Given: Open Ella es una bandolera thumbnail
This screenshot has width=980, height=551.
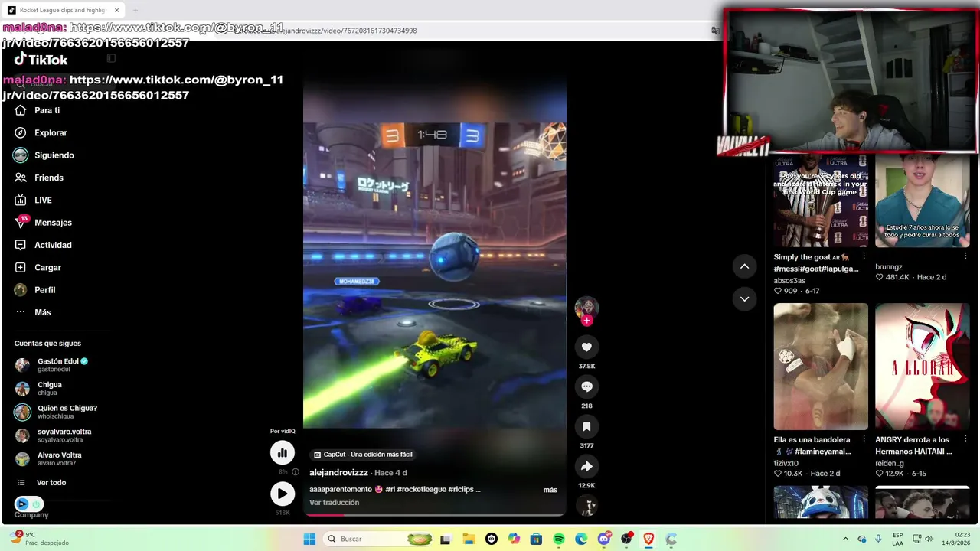Looking at the screenshot, I should click(x=820, y=367).
